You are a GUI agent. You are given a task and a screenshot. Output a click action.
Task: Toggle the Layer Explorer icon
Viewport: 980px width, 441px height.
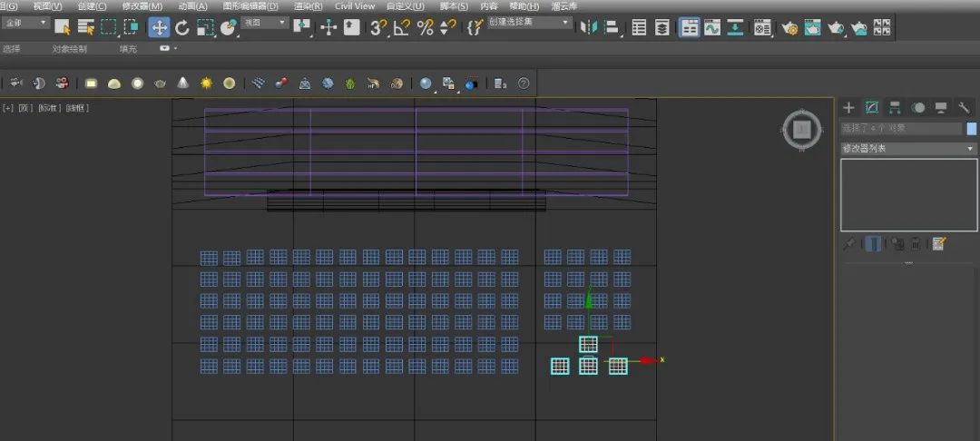[x=661, y=27]
